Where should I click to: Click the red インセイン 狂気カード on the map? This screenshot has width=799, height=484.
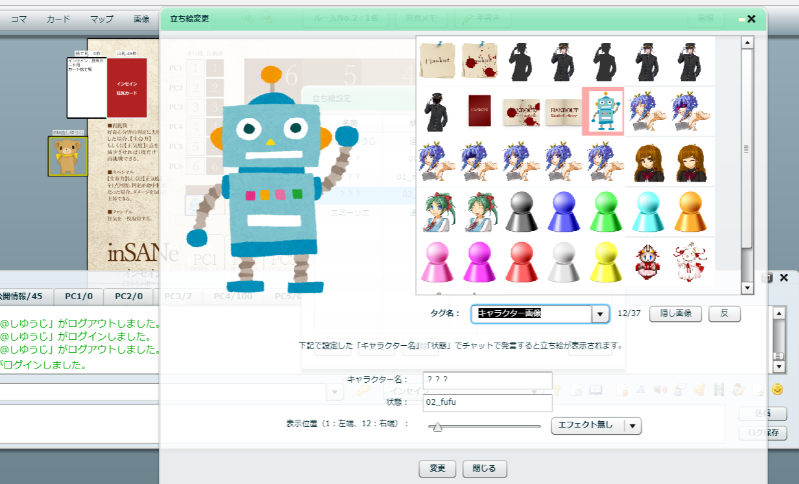[127, 88]
